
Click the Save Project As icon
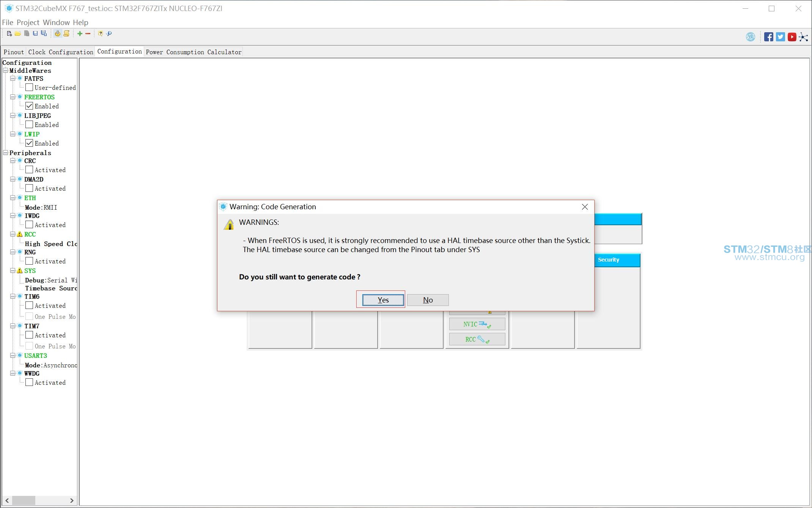(x=44, y=34)
